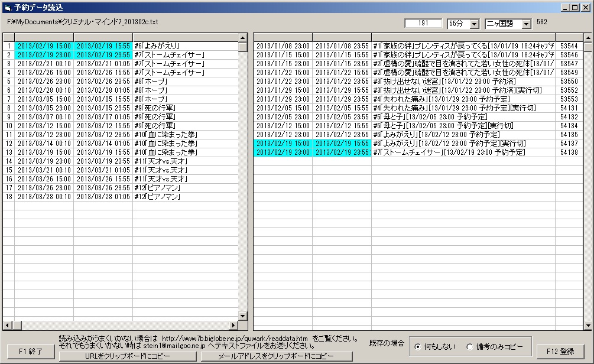The width and height of the screenshot is (594, 364).
Task: Click メールアドレスをクリップボードにコピー button
Action: coord(277,356)
